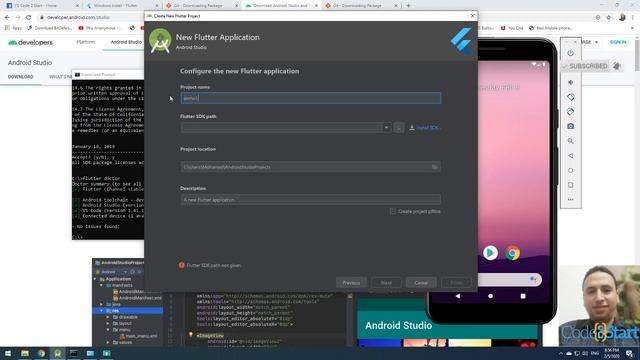Select the DOWNLOAD sub-tab on Android Studio page
This screenshot has height=360, width=640.
20,77
